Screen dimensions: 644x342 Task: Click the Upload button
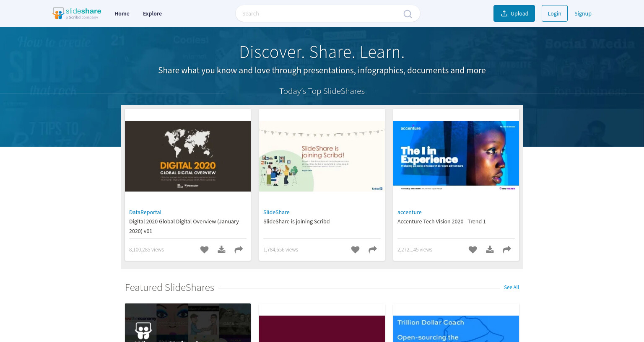[x=514, y=13]
